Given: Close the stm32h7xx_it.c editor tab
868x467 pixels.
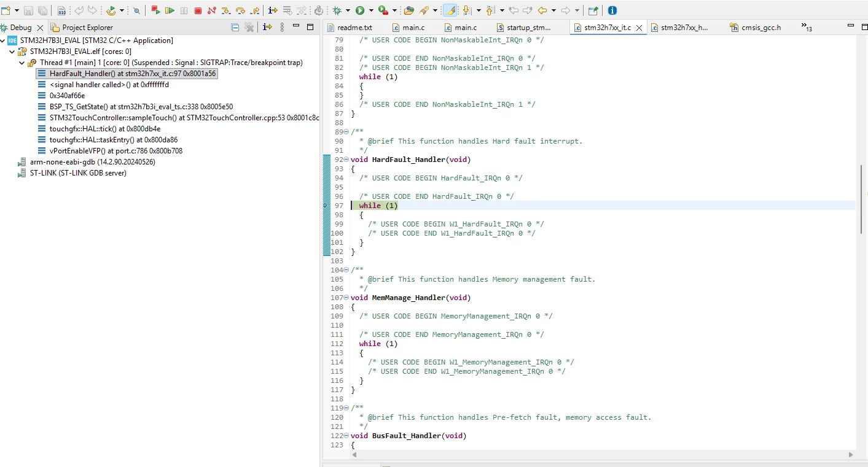Looking at the screenshot, I should pos(639,28).
